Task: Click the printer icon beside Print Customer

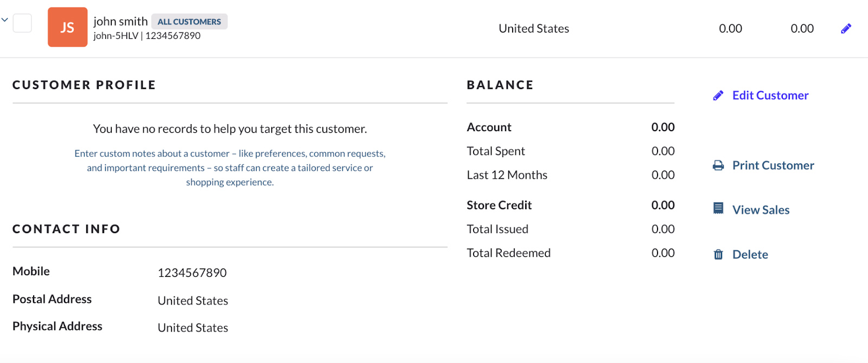Action: click(718, 166)
